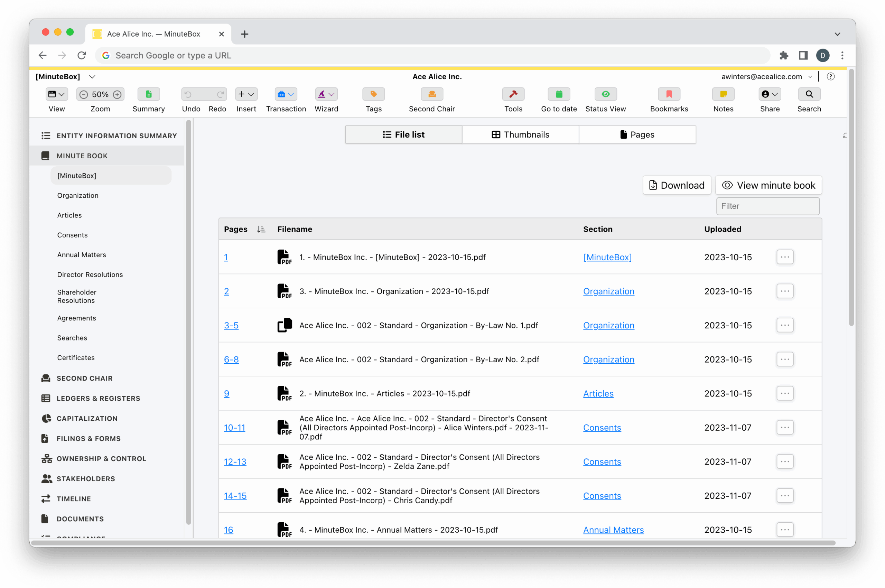
Task: Click the Search magnifier icon
Action: coord(809,94)
